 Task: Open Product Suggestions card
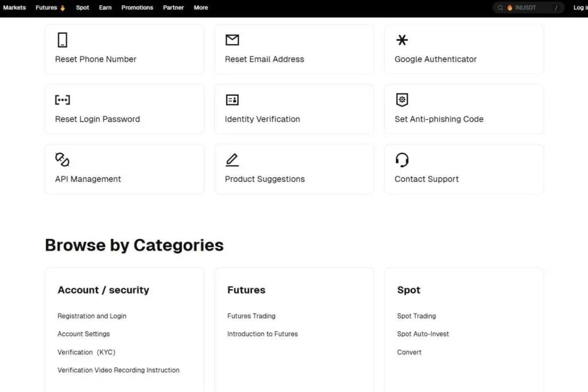click(294, 169)
